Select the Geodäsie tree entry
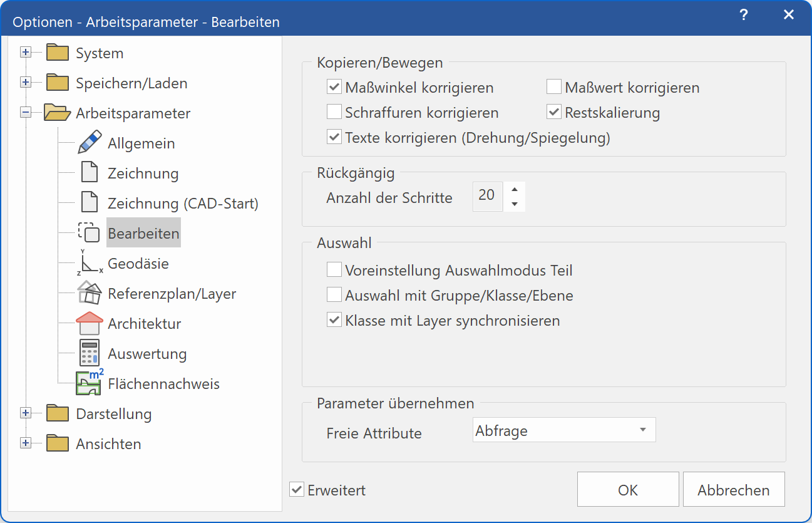 [x=138, y=264]
